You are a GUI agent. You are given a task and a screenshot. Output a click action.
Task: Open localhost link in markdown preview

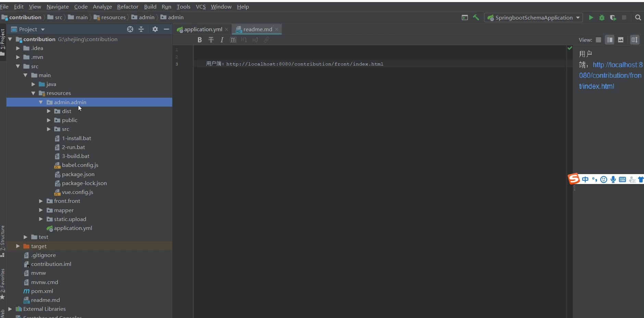point(610,75)
